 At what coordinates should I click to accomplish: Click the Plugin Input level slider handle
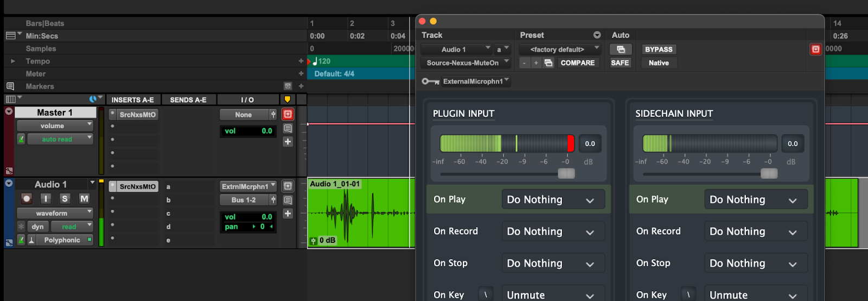(566, 173)
